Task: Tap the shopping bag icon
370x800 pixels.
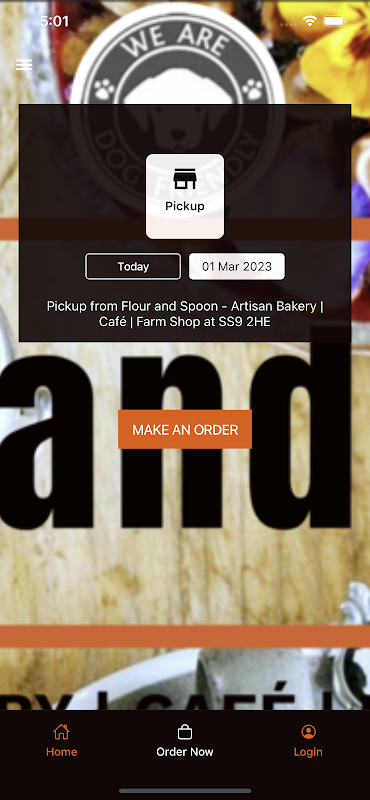Action: pos(185,732)
